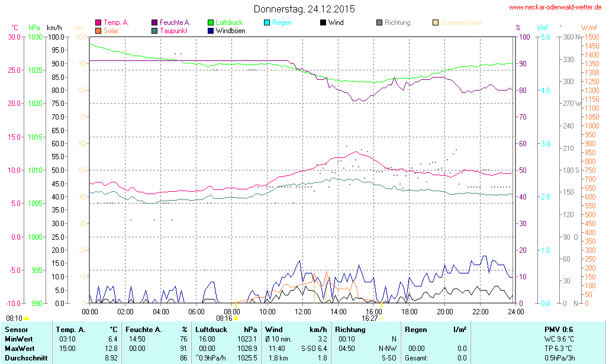The height and width of the screenshot is (364, 606).
Task: Click the gray Richtung legend square
Action: point(379,22)
